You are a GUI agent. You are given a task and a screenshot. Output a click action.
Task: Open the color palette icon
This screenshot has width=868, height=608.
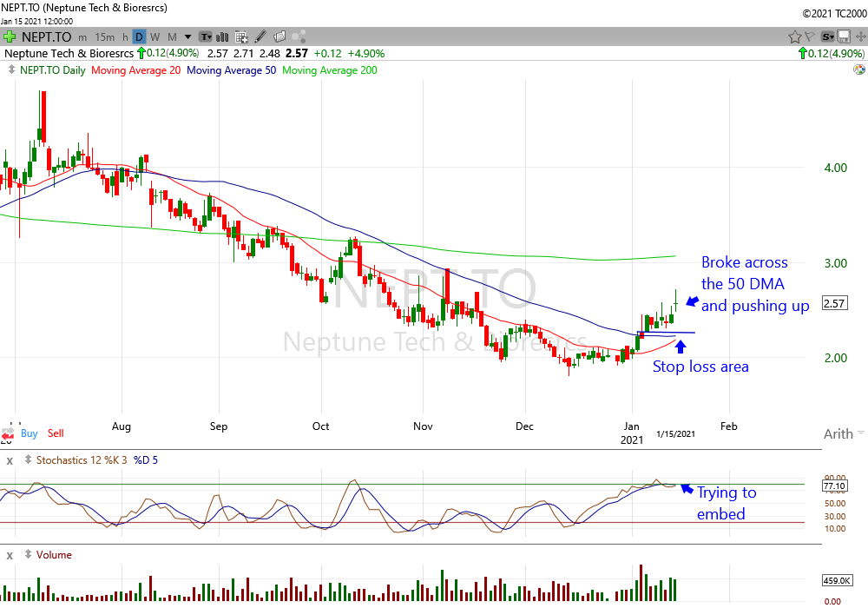859,69
